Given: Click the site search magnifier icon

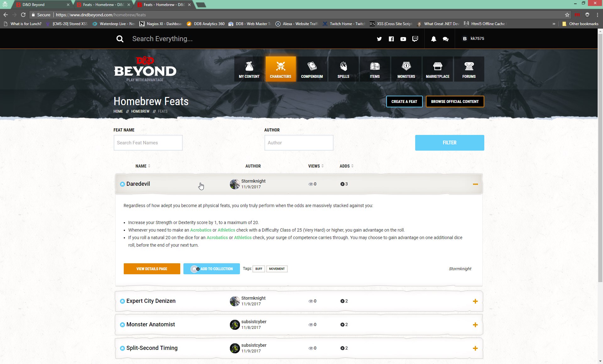Looking at the screenshot, I should click(120, 39).
